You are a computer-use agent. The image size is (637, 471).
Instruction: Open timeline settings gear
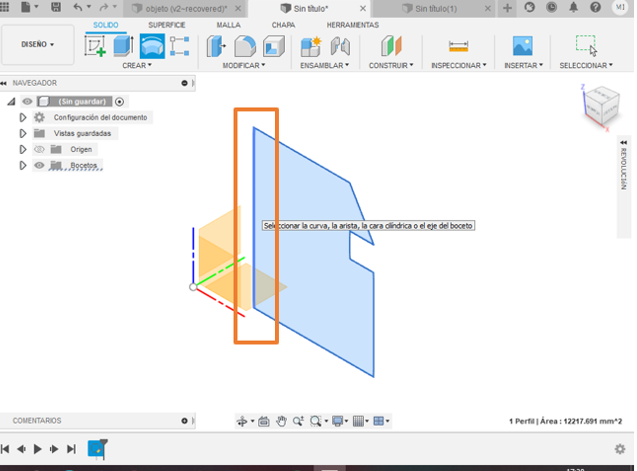point(620,449)
